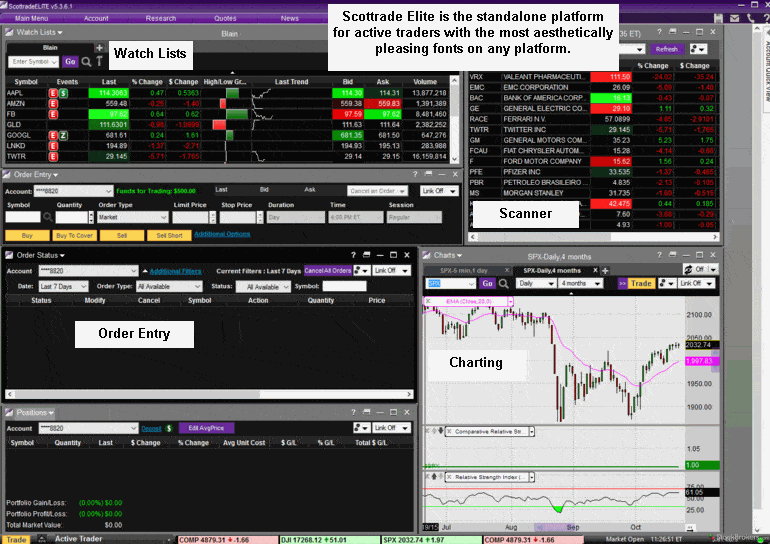
Task: Click Cancel All Orders button
Action: coord(328,271)
